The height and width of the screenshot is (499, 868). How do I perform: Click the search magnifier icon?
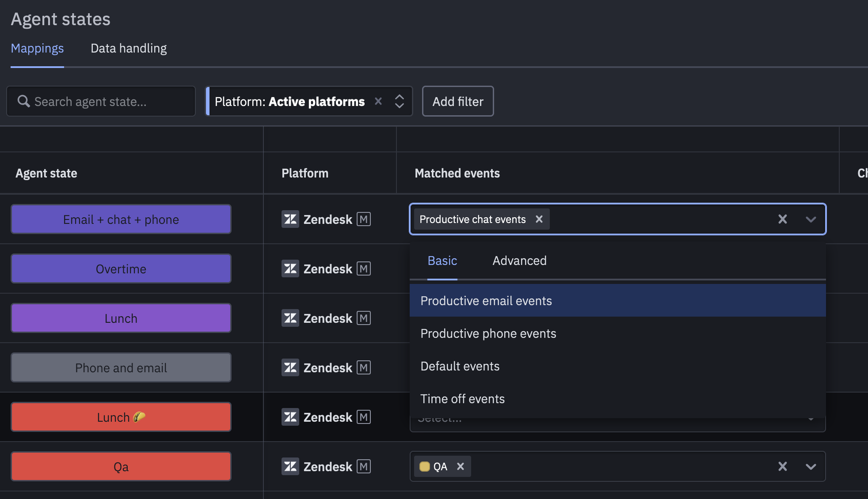coord(24,101)
